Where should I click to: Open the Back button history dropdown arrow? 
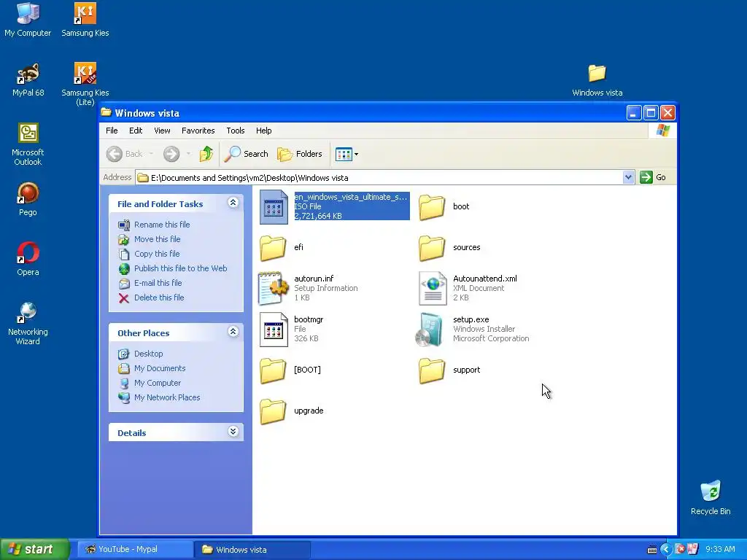click(152, 154)
